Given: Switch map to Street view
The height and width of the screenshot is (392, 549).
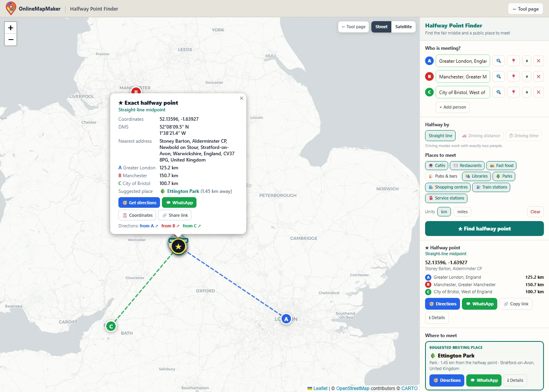Looking at the screenshot, I should (381, 27).
